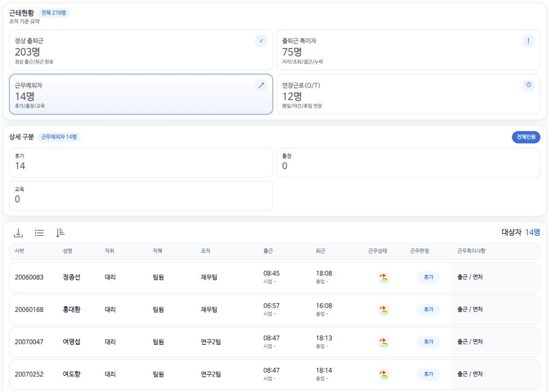Screen dimensions: 550x392
Task: Click the name 여영섭
Action: [x=72, y=342]
